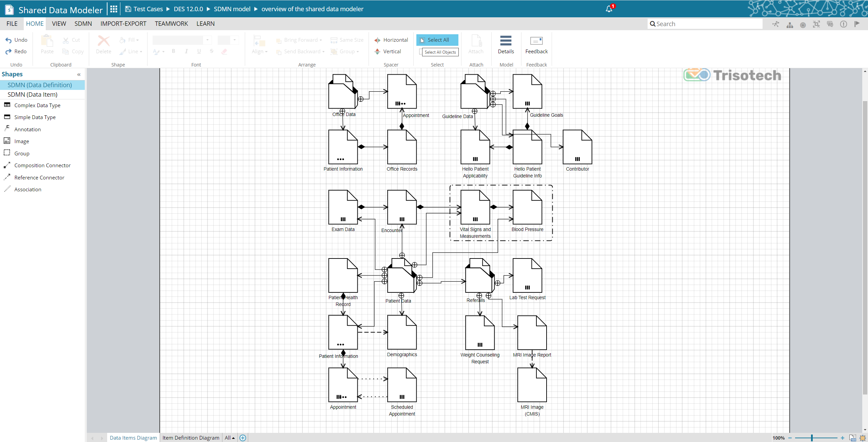Screen dimensions: 868x442
Task: Navigate to Test Cases breadcrumb
Action: click(148, 9)
